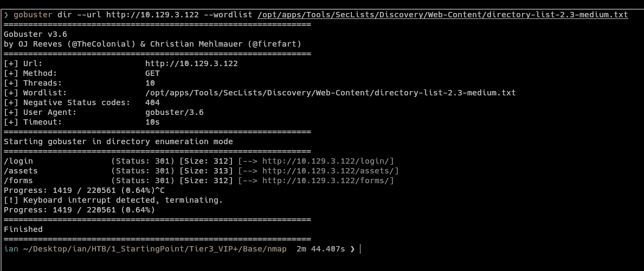The width and height of the screenshot is (644, 271).
Task: Click the /assets directory result
Action: pos(21,171)
